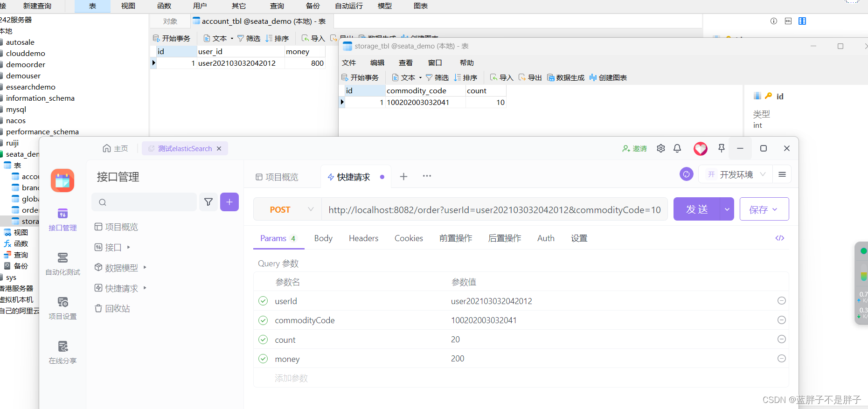The image size is (868, 409).
Task: Click 开始事务 in account_tbl toolbar
Action: tap(172, 38)
